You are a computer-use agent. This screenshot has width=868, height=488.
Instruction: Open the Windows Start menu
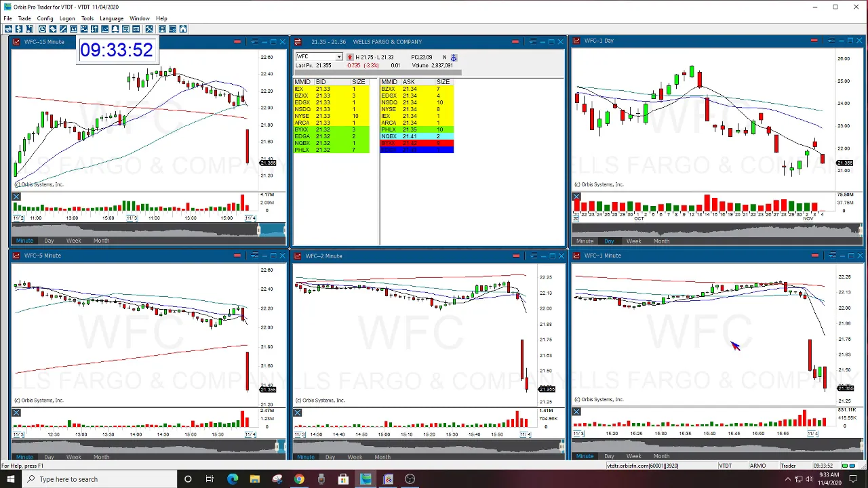coord(10,479)
